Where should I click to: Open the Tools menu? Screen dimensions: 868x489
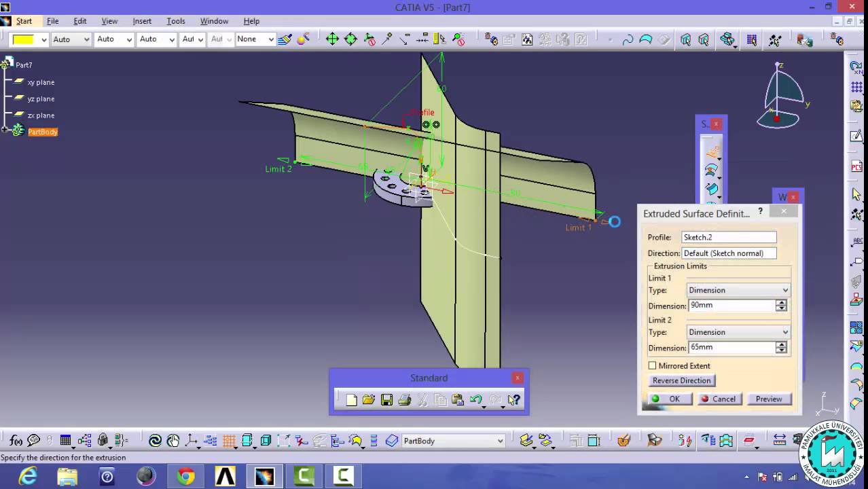pyautogui.click(x=176, y=21)
